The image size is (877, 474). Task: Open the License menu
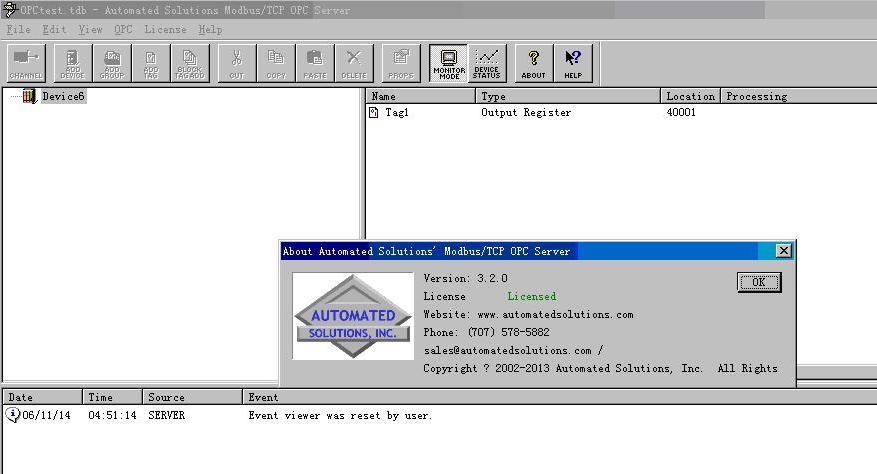(165, 30)
